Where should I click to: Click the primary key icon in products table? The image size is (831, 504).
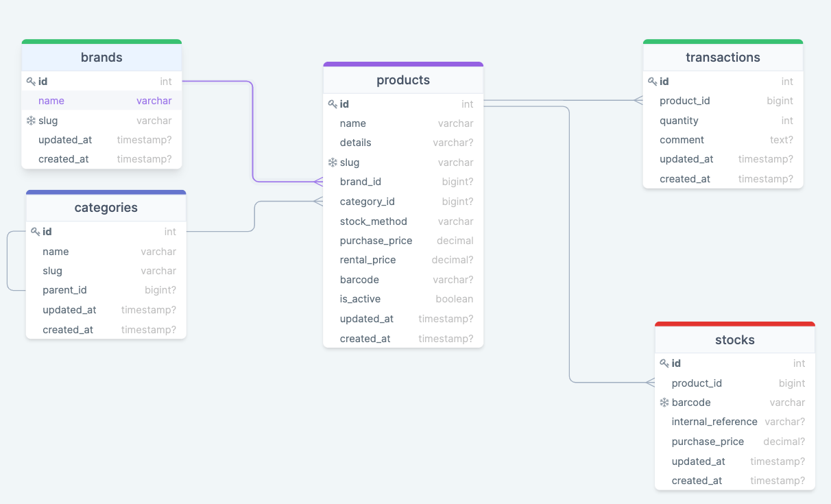333,104
